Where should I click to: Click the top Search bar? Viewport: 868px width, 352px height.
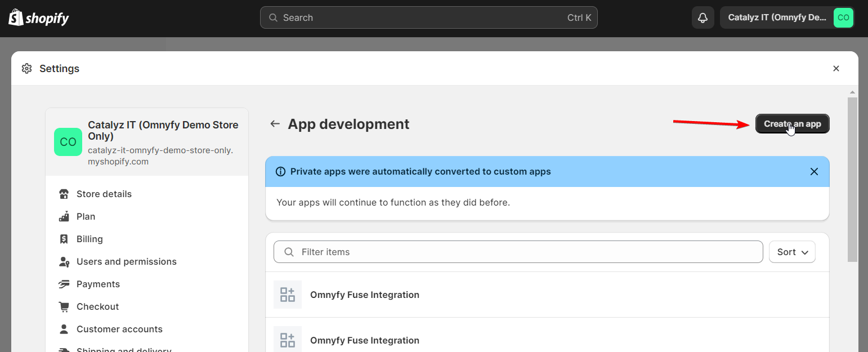click(x=428, y=17)
